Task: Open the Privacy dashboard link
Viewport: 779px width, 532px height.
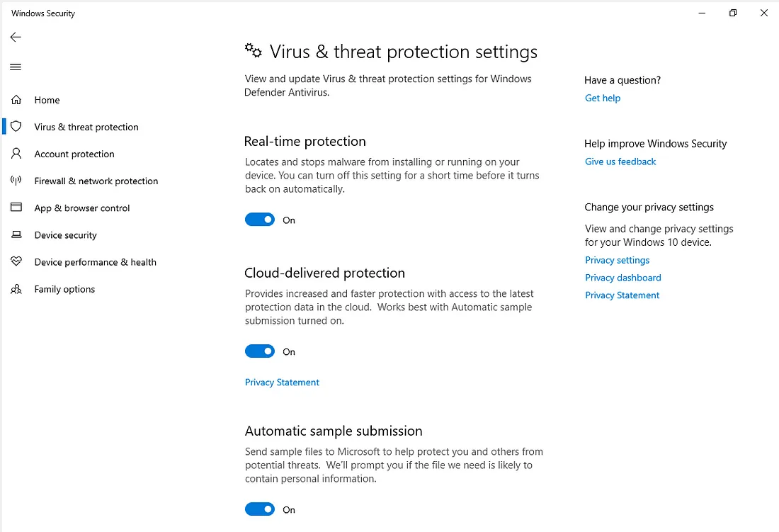Action: (623, 278)
